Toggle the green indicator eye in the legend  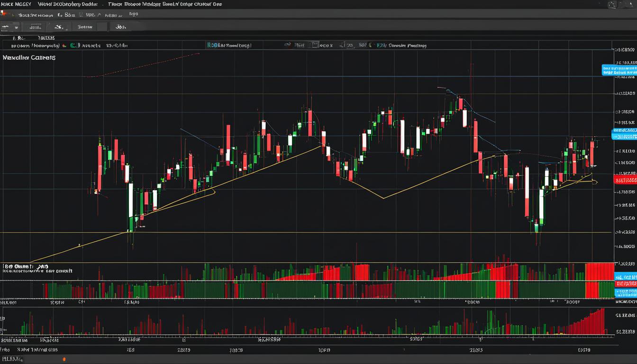point(73,45)
